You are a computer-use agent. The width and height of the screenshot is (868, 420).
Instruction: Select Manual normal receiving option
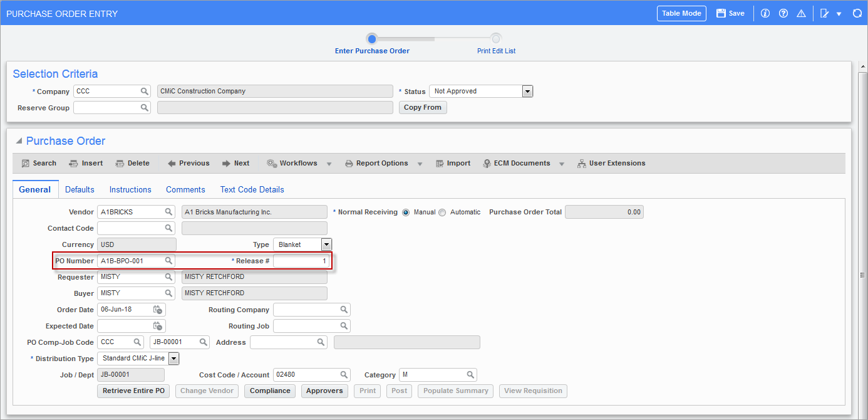[x=406, y=213]
